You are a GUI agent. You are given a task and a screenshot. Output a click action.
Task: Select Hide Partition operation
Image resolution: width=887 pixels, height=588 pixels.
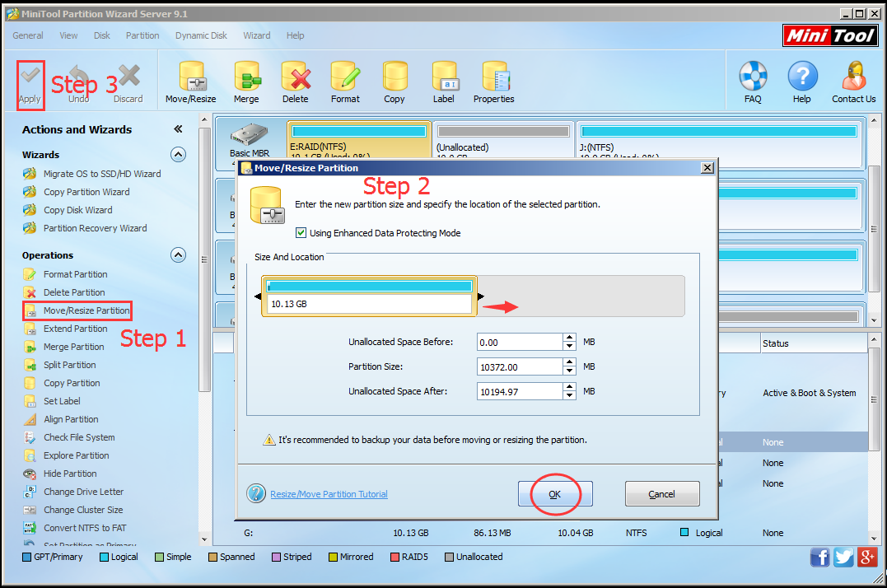pyautogui.click(x=70, y=474)
